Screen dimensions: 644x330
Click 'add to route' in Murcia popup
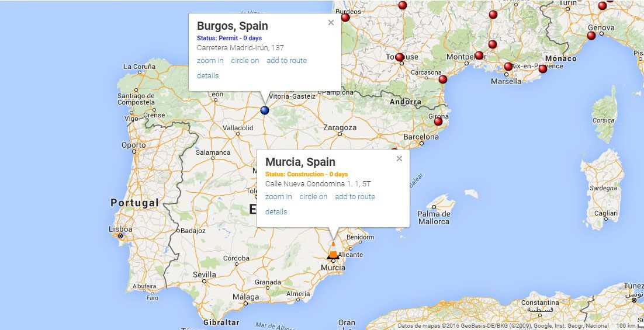(355, 197)
